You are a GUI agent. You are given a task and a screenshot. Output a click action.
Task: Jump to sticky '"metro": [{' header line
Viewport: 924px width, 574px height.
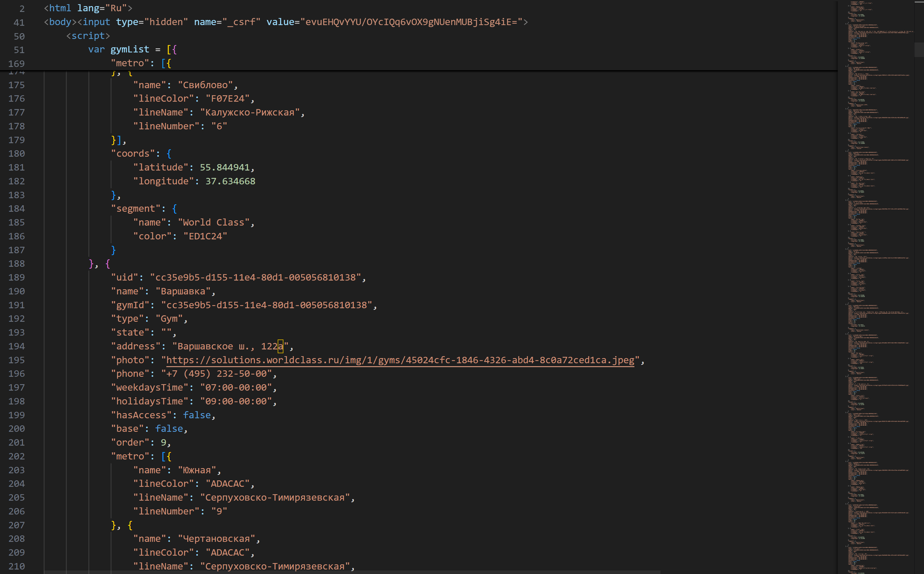pos(141,63)
